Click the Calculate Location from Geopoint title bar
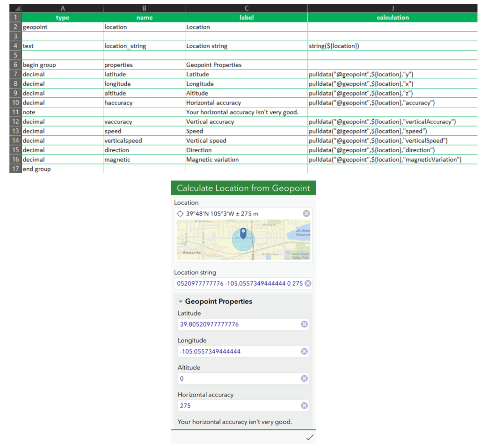This screenshot has width=504, height=446. click(243, 188)
